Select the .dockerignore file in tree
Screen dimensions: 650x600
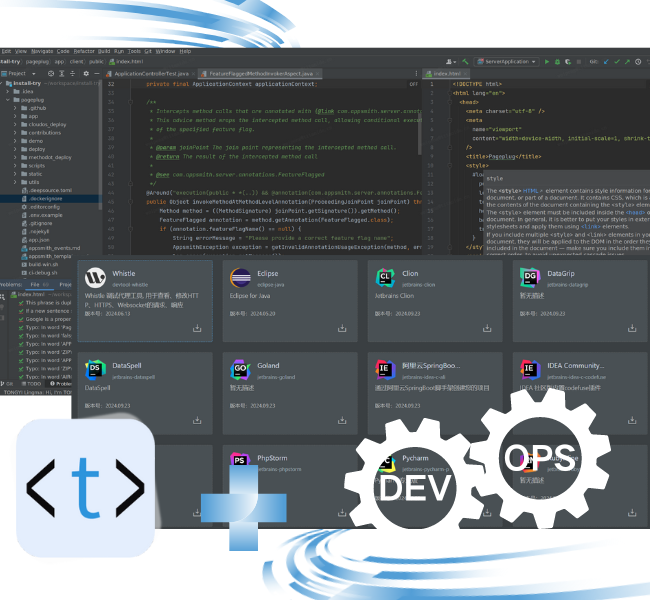(45, 198)
